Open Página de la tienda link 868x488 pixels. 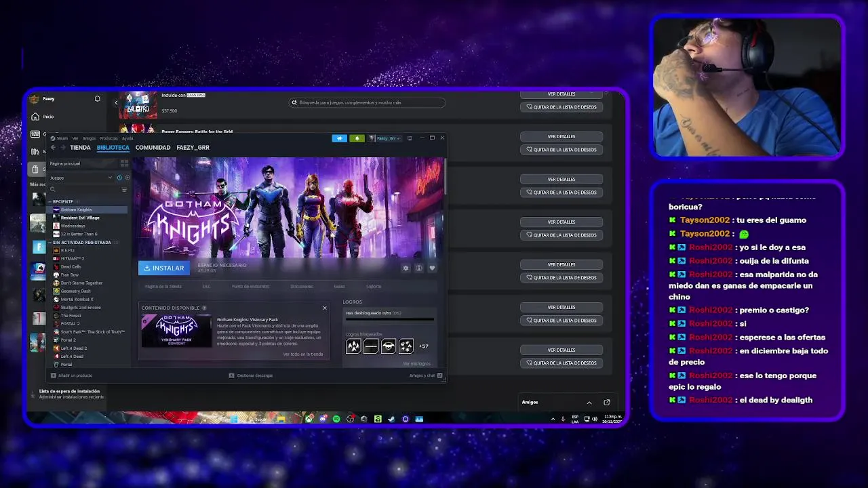163,287
